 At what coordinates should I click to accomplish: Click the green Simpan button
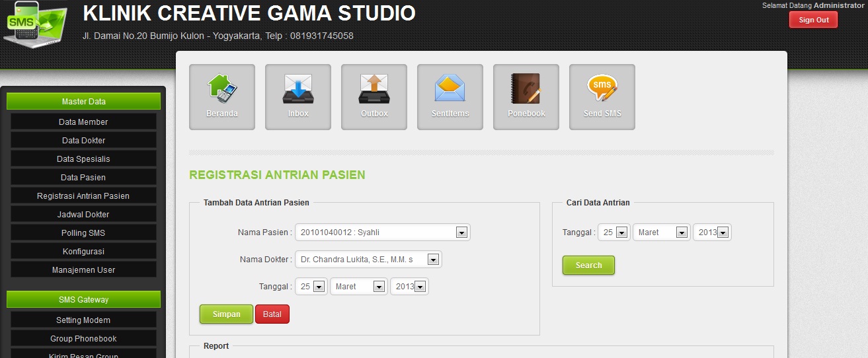(x=226, y=314)
